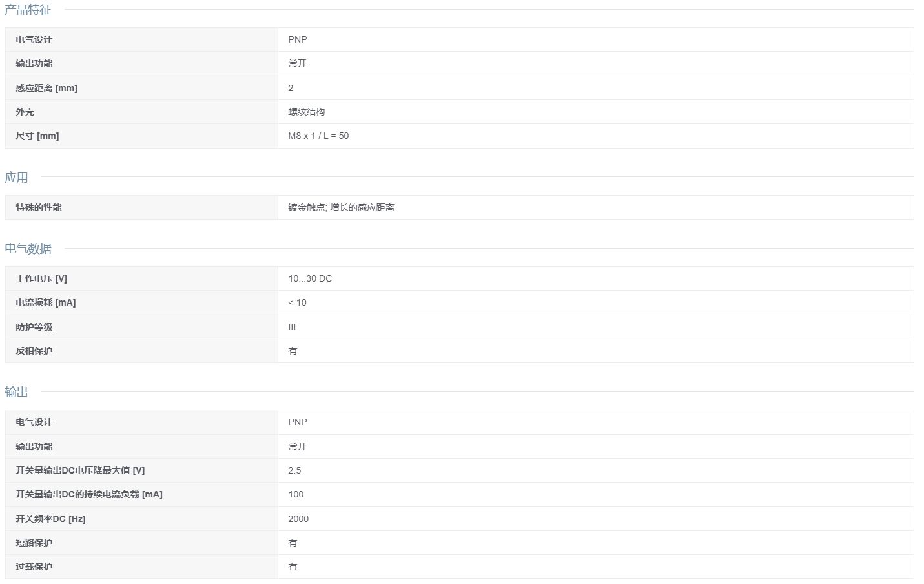
Task: Click the PNP value under 输出 section
Action: [x=298, y=422]
